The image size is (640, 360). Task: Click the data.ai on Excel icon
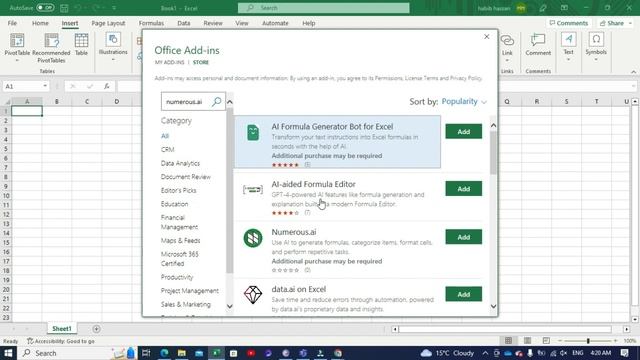[253, 295]
